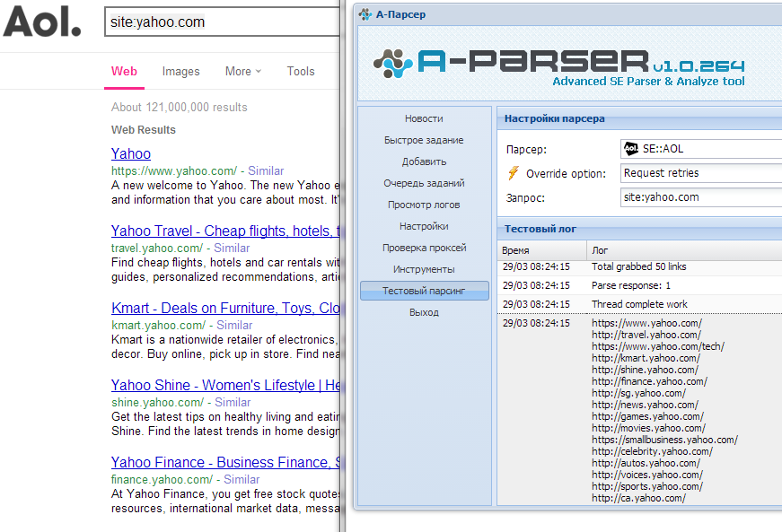Switch to the Images tab in AOL
Viewport: 782px width, 532px height.
click(180, 71)
